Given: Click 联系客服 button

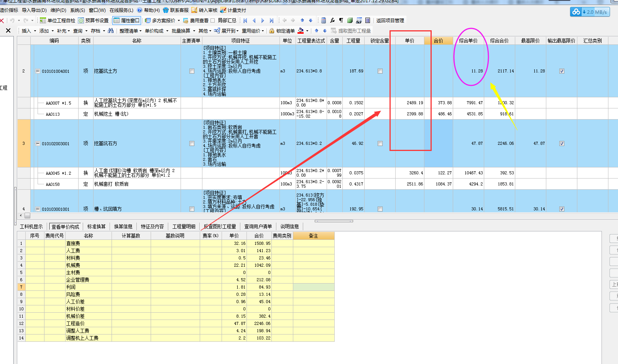Looking at the screenshot, I should [176, 10].
